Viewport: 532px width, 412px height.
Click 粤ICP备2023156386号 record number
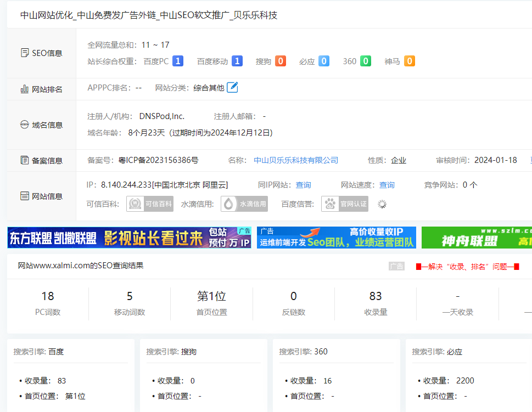[159, 160]
